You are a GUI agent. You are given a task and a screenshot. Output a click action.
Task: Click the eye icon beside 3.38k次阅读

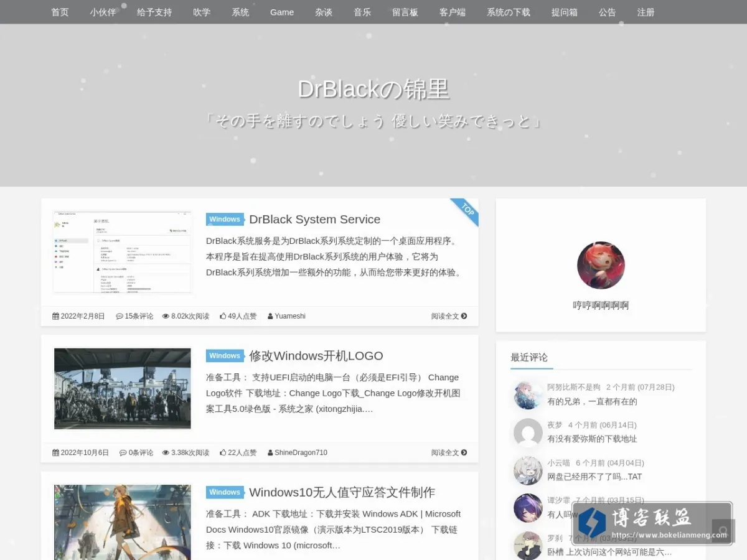[x=166, y=452]
